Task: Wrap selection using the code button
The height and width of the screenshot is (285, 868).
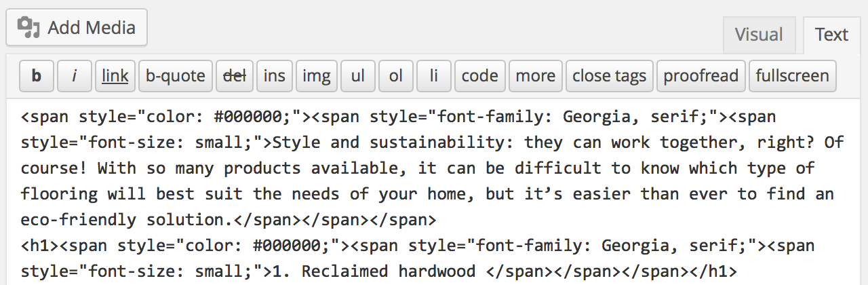Action: [x=479, y=76]
